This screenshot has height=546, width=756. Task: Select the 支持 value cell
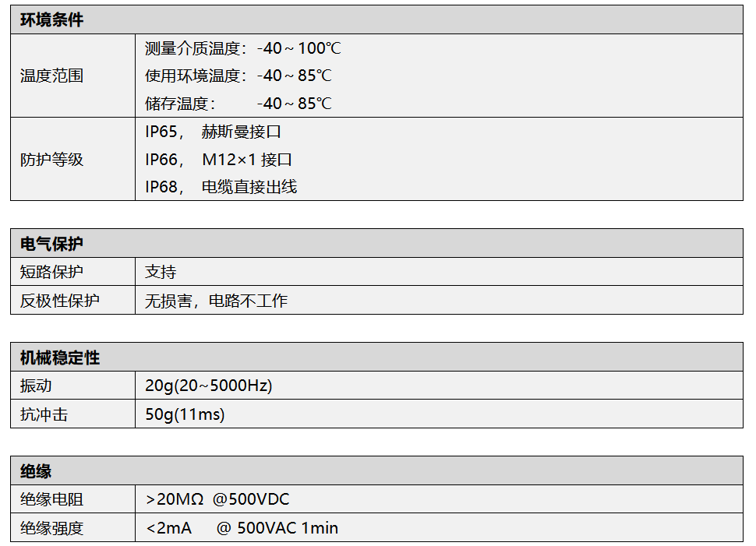point(161,272)
